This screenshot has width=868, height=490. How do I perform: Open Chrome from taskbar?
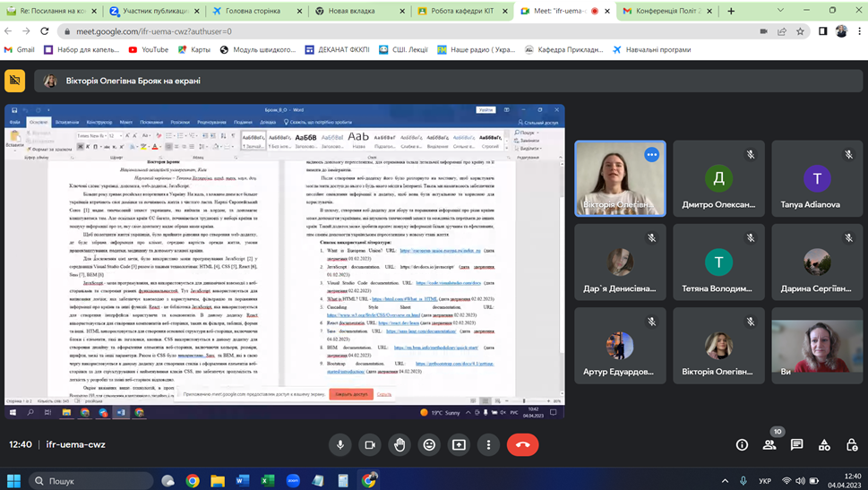pyautogui.click(x=192, y=480)
